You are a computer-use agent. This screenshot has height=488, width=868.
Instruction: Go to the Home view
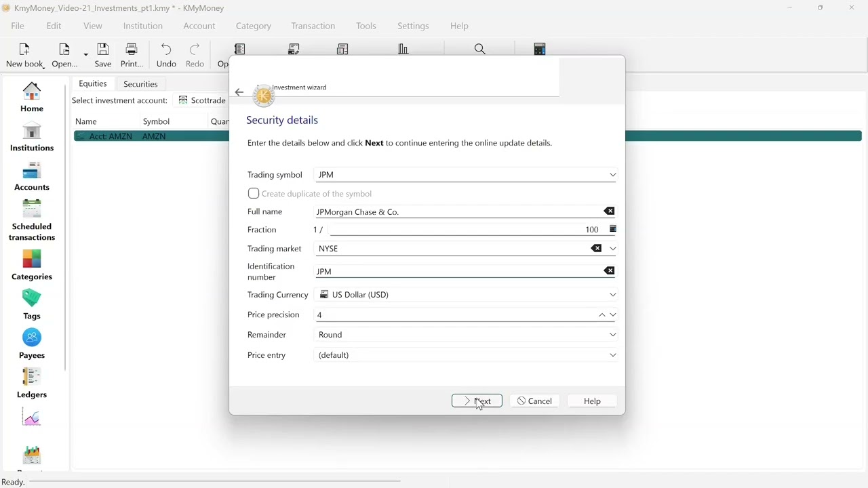(x=32, y=98)
